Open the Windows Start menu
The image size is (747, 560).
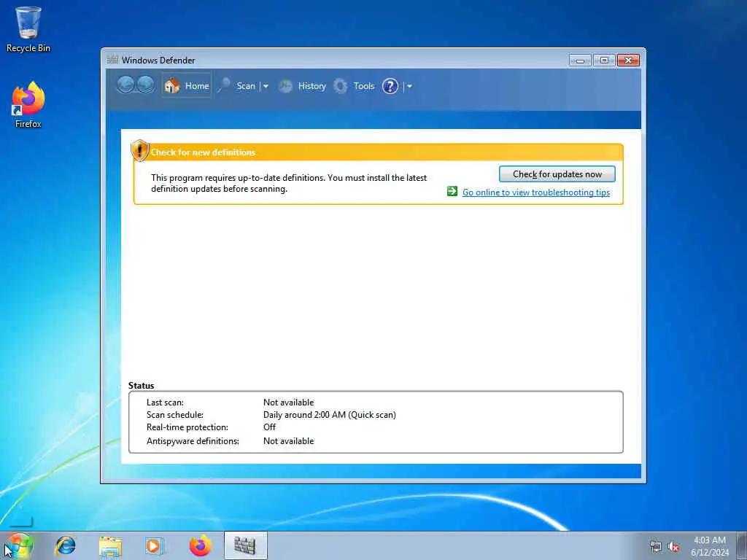coord(18,545)
